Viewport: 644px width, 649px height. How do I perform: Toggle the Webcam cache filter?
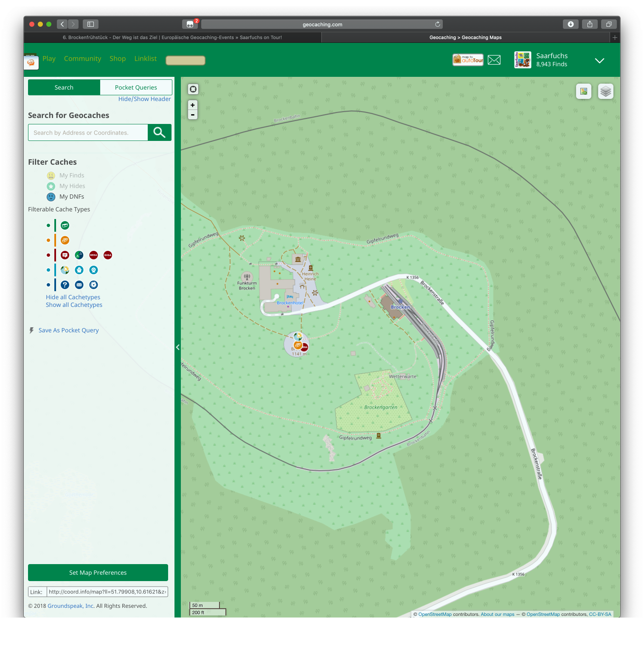[x=93, y=270]
